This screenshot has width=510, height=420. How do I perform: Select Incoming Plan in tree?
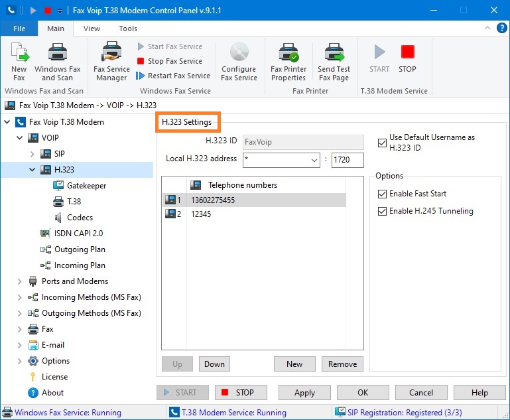pyautogui.click(x=80, y=265)
